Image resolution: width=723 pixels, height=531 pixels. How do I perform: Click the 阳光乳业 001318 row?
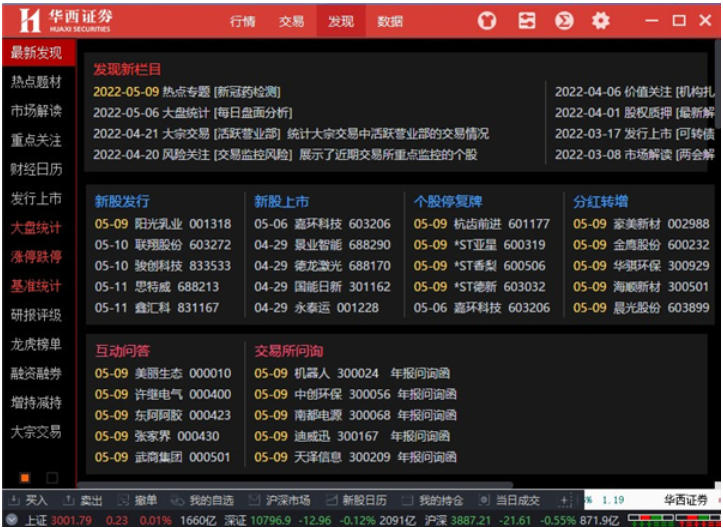coord(163,224)
